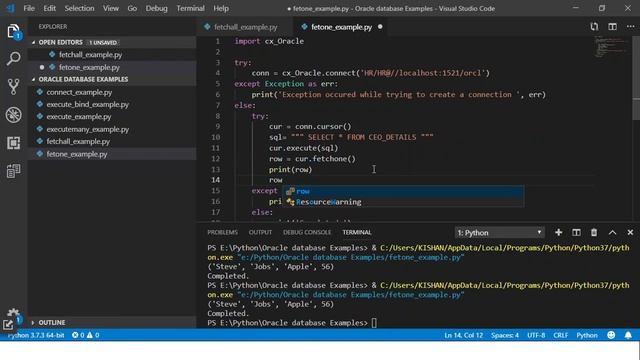The width and height of the screenshot is (640, 360).
Task: Click the Python language mode status item
Action: pos(587,335)
